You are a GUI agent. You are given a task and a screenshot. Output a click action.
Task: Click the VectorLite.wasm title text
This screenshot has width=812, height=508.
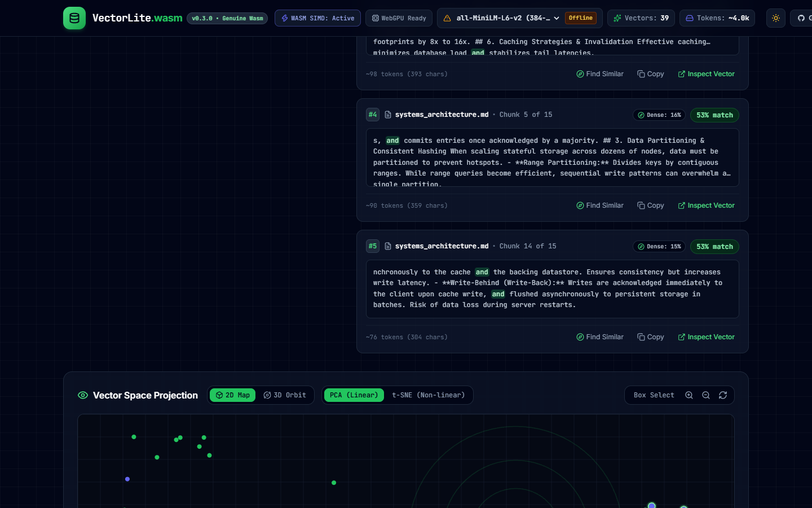click(x=138, y=18)
